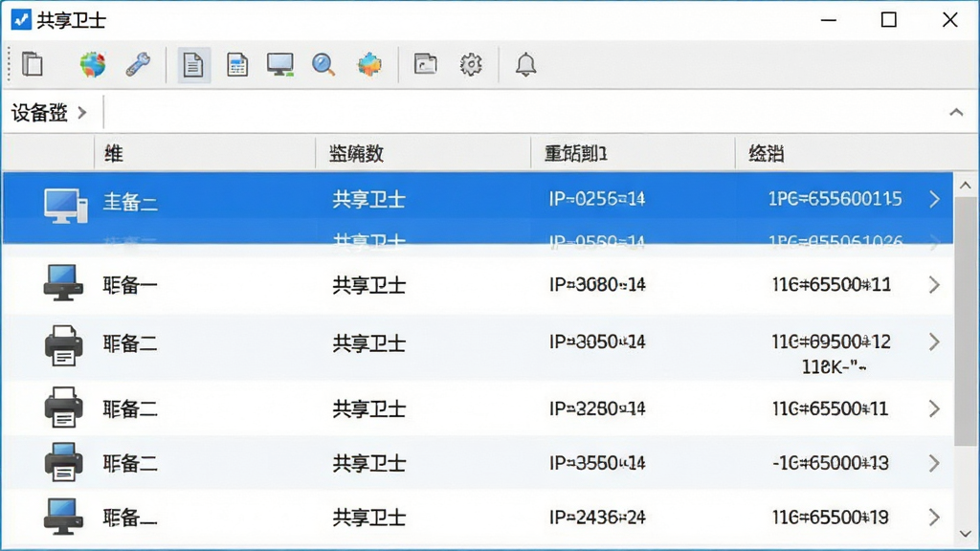Open the spreadsheet report icon
The height and width of the screenshot is (551, 980).
pos(237,64)
